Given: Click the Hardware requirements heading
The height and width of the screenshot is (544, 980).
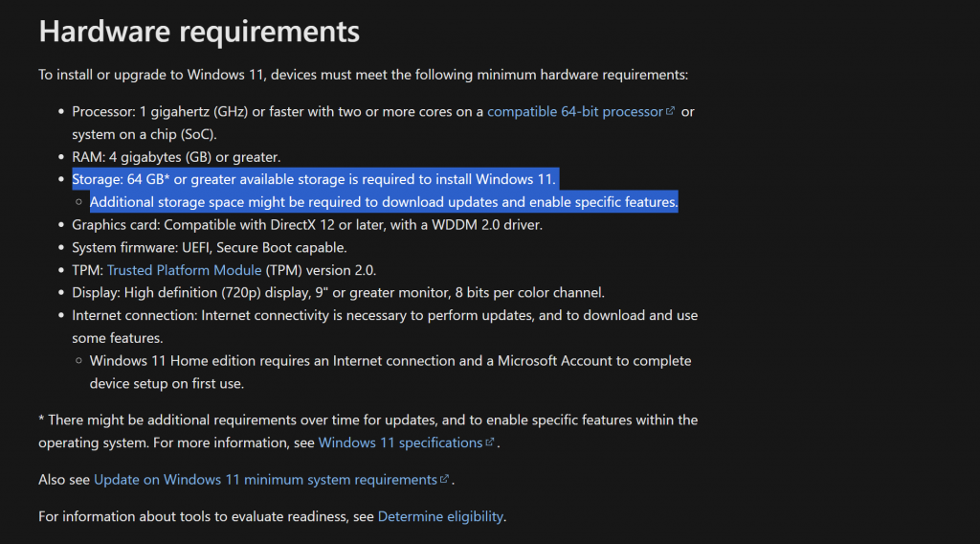Looking at the screenshot, I should pos(199,32).
